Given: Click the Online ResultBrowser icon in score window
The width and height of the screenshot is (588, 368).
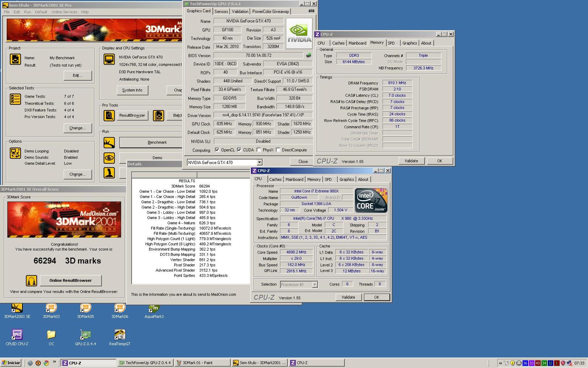Looking at the screenshot, I should pos(31,280).
